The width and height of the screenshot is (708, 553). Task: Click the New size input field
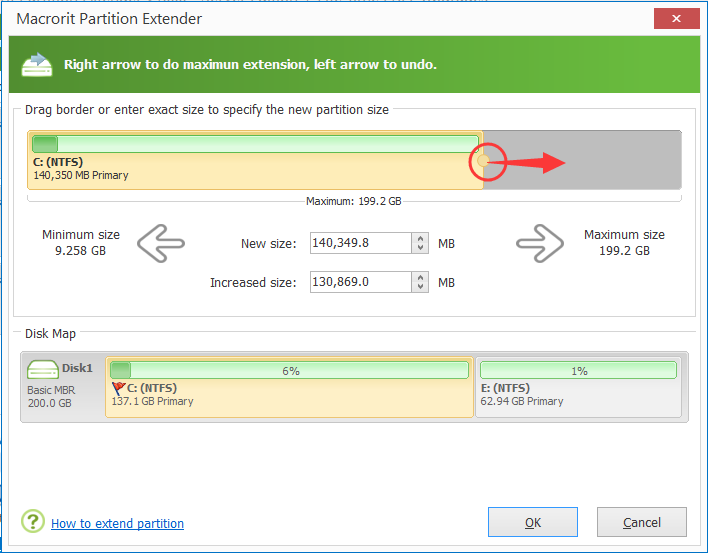click(x=361, y=243)
